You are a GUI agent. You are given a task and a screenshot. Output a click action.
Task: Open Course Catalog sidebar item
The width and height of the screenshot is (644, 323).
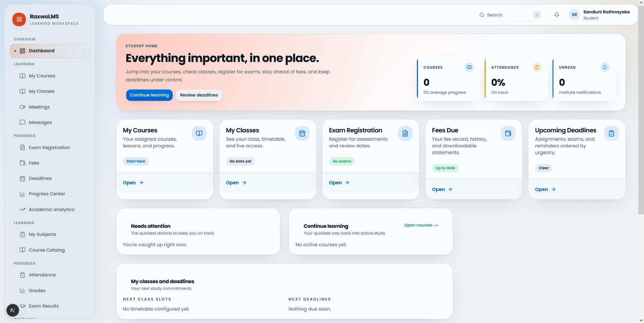coord(50,250)
